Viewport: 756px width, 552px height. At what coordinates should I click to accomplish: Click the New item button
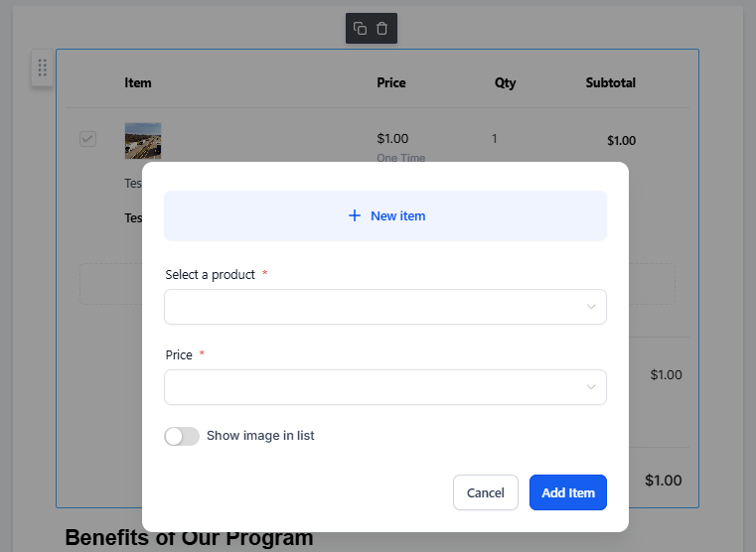click(x=385, y=215)
